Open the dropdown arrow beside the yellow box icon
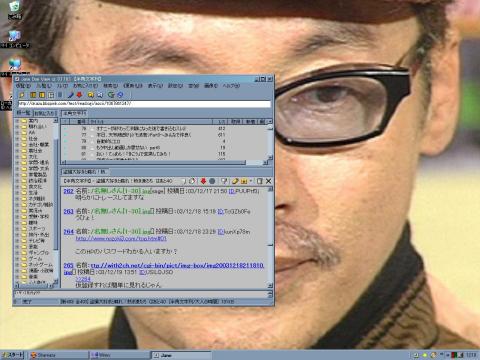 coord(251,181)
